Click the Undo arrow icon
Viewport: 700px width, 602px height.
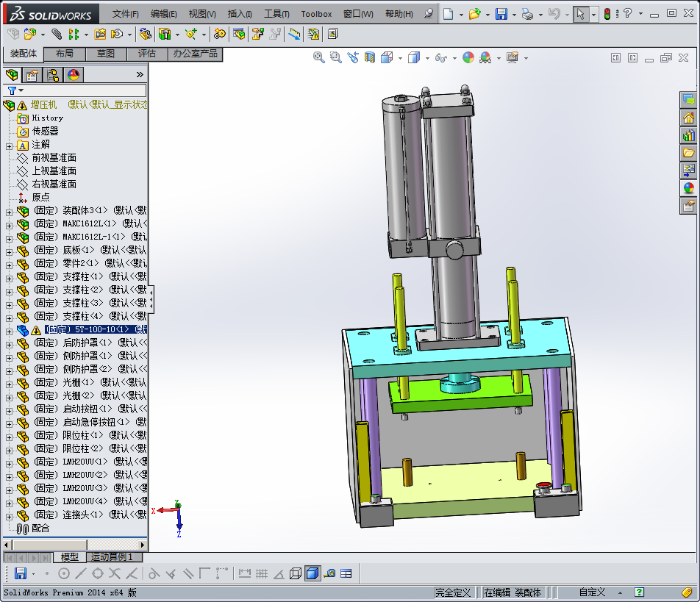[554, 14]
